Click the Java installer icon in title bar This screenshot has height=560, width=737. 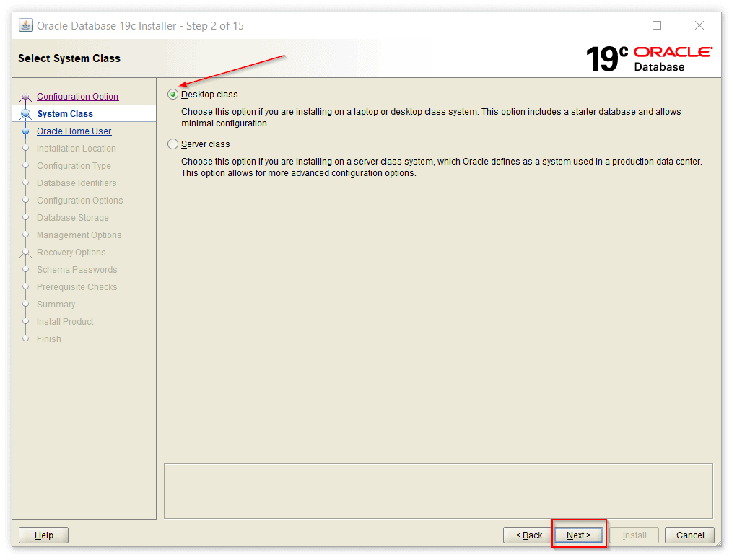click(x=26, y=25)
